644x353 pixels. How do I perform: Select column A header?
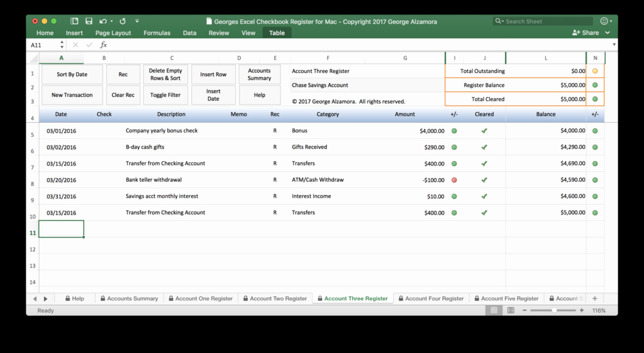61,58
